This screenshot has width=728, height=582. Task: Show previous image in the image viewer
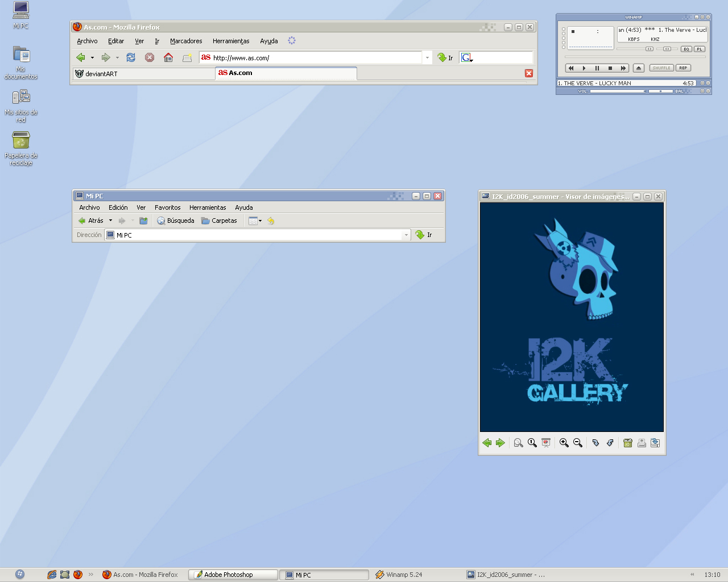487,443
